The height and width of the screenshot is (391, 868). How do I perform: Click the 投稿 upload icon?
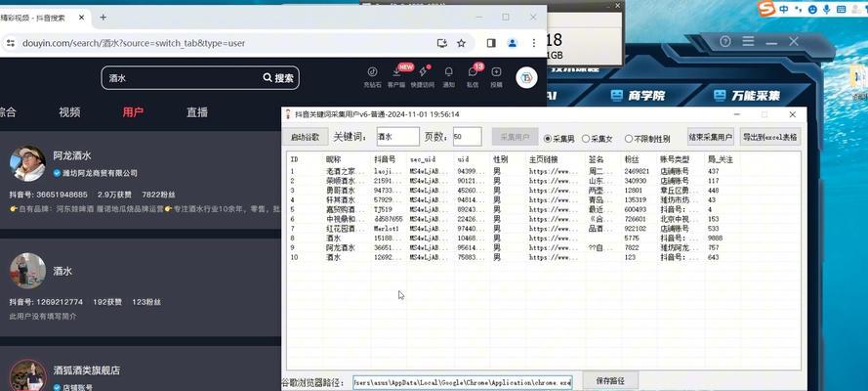click(x=497, y=71)
